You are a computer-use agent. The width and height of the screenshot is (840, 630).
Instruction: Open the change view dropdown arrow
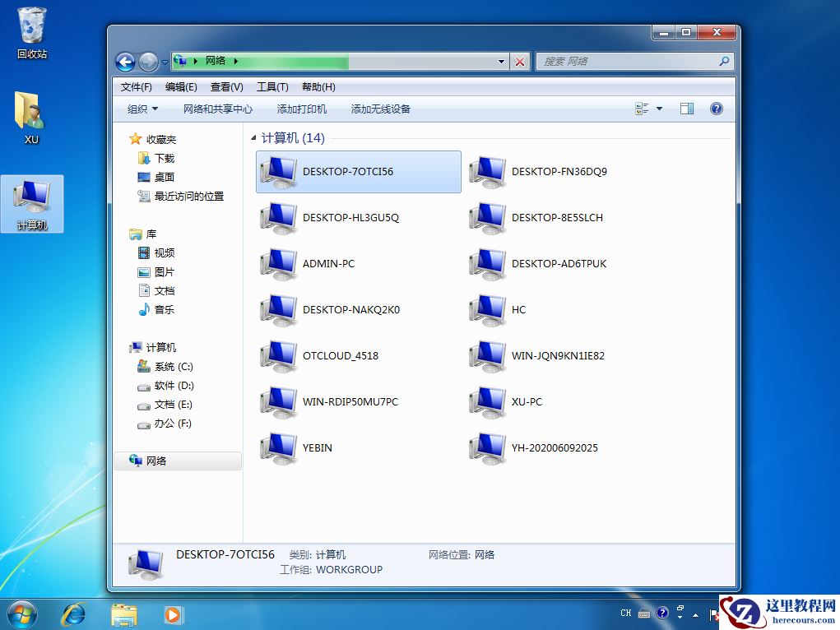[659, 109]
